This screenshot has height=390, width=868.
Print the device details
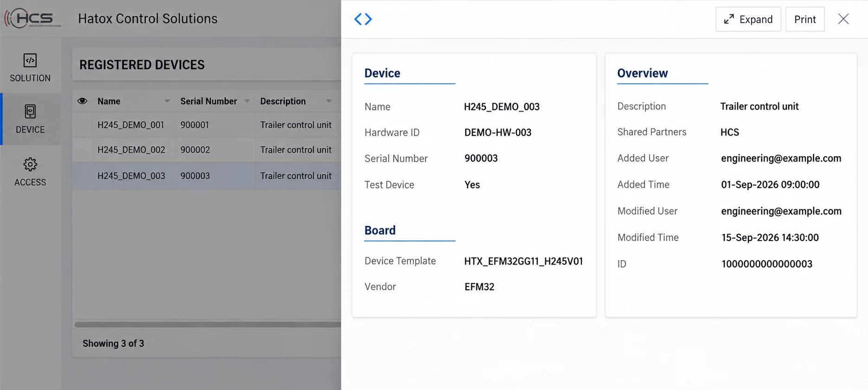click(x=805, y=19)
